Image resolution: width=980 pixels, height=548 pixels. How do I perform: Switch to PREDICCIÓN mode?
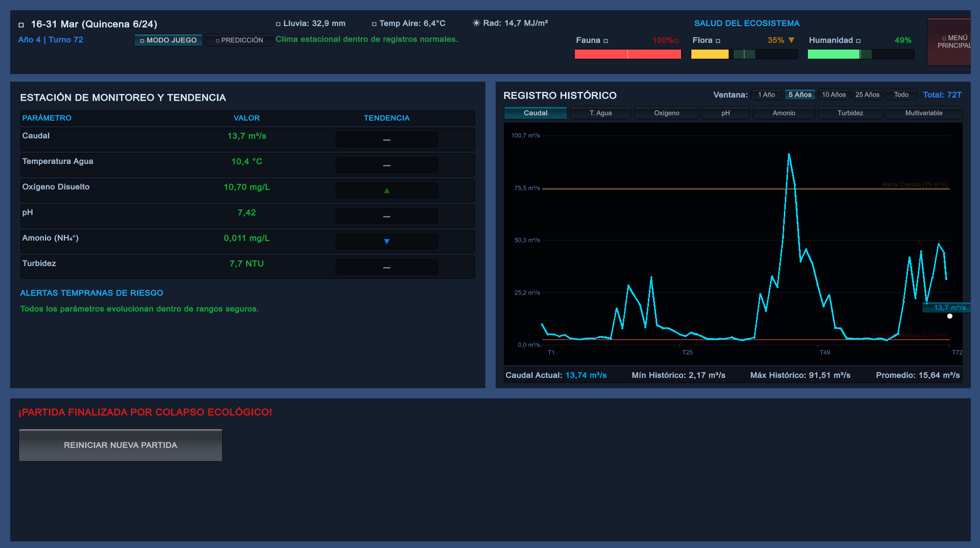click(x=239, y=40)
